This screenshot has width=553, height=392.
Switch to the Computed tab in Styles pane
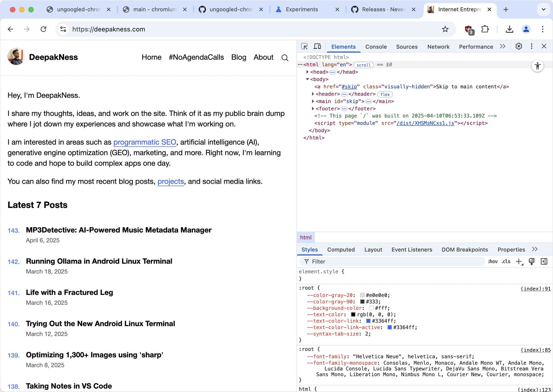click(x=341, y=249)
